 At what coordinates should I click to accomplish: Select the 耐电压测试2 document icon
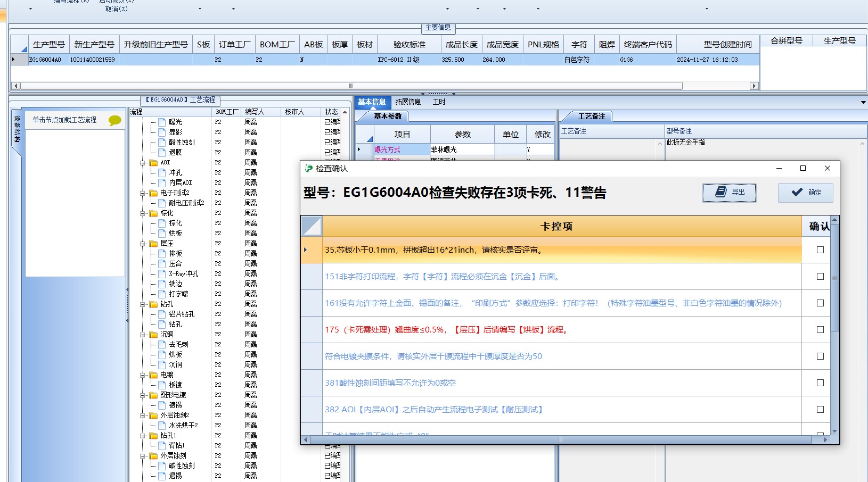pyautogui.click(x=162, y=203)
